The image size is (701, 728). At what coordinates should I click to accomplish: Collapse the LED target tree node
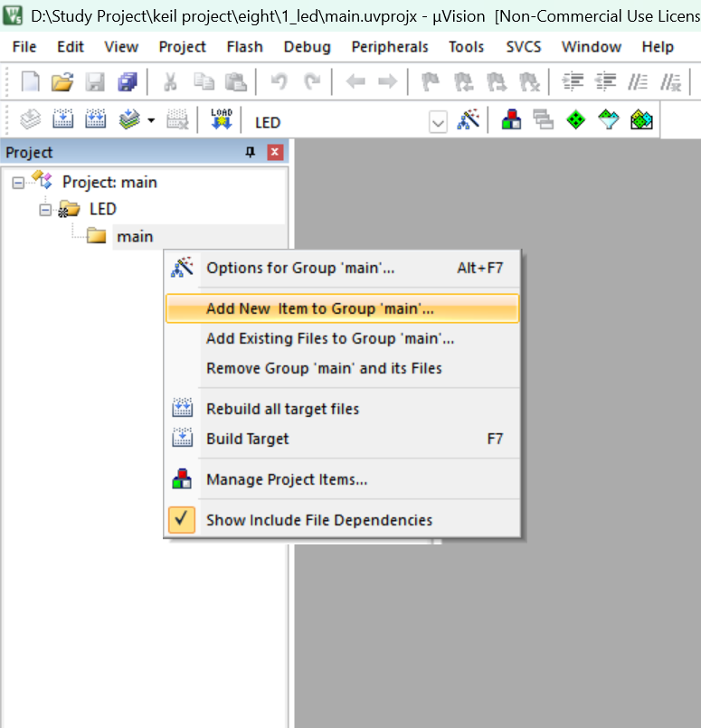(x=45, y=210)
